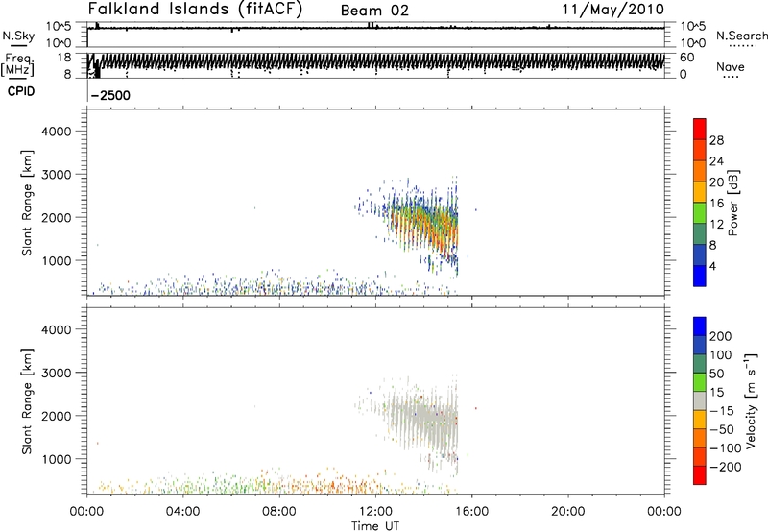Click the orange 20-24 dB Power color segment
768x532 pixels.
pos(700,171)
